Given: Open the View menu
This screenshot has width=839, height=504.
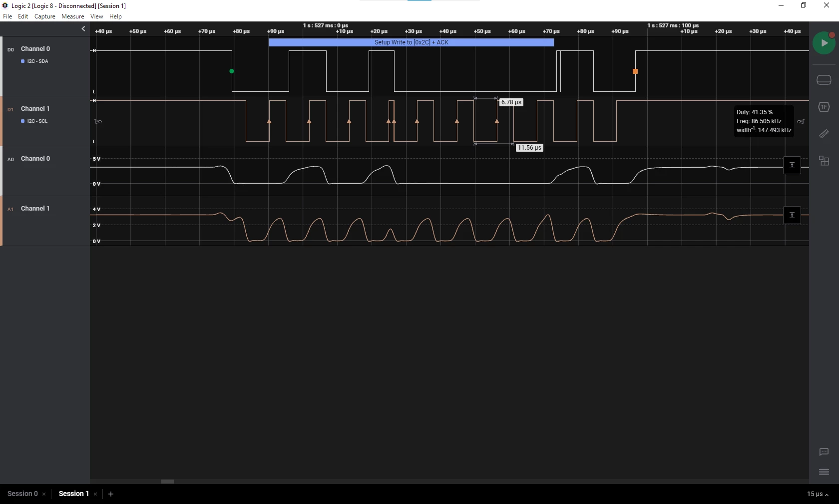Looking at the screenshot, I should (x=97, y=16).
